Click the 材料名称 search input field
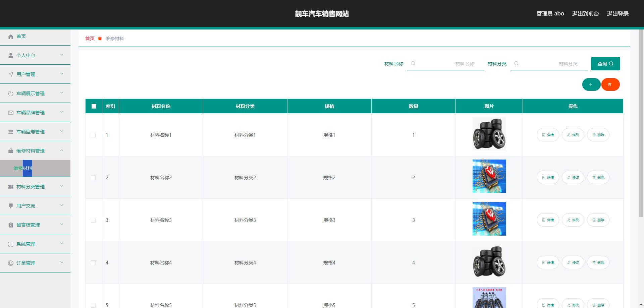The height and width of the screenshot is (308, 644). tap(446, 64)
